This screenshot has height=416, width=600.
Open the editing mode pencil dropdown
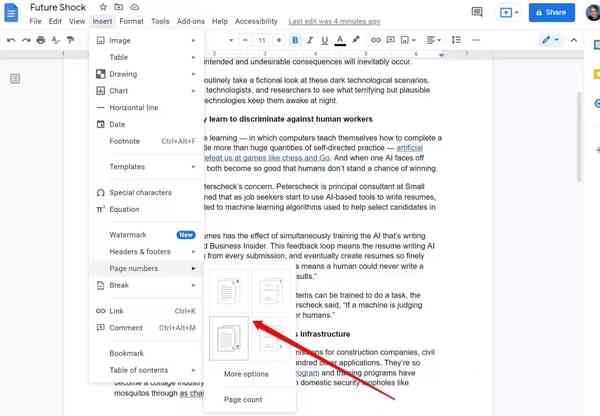[551, 40]
